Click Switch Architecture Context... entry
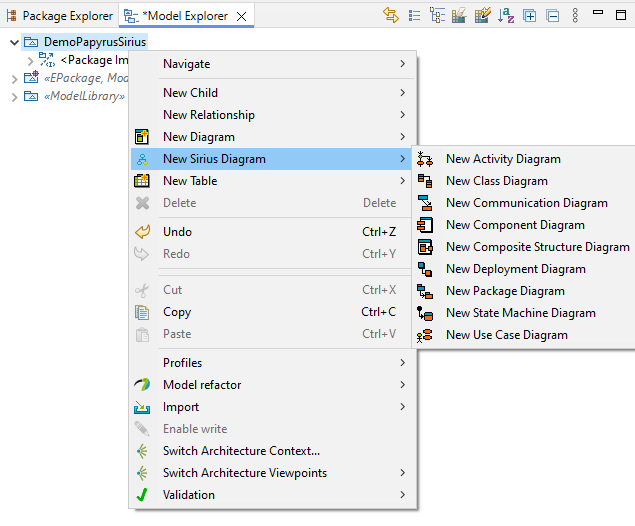635x526 pixels. pos(241,451)
